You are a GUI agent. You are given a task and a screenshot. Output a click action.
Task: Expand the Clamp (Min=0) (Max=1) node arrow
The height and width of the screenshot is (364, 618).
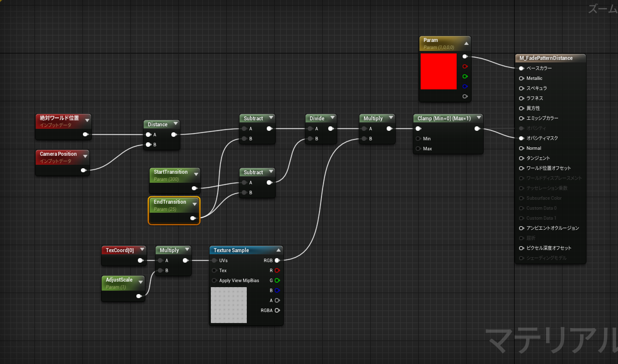coord(478,118)
